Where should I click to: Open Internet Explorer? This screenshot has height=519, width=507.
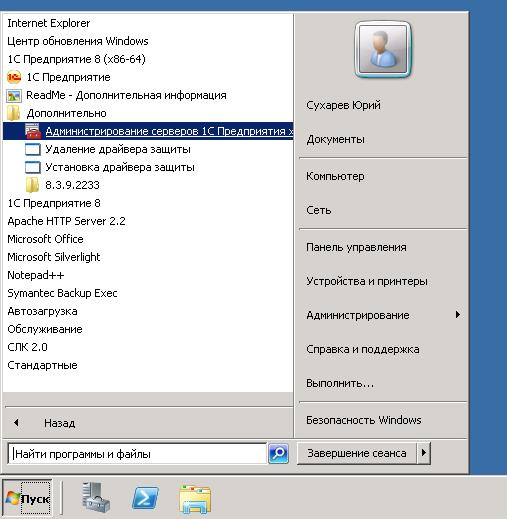click(x=49, y=23)
